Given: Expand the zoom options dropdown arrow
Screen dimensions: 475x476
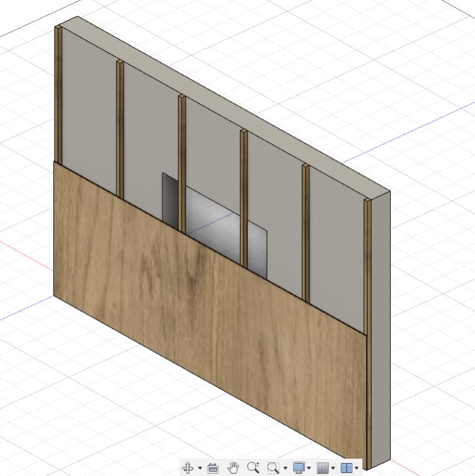Looking at the screenshot, I should coord(285,469).
